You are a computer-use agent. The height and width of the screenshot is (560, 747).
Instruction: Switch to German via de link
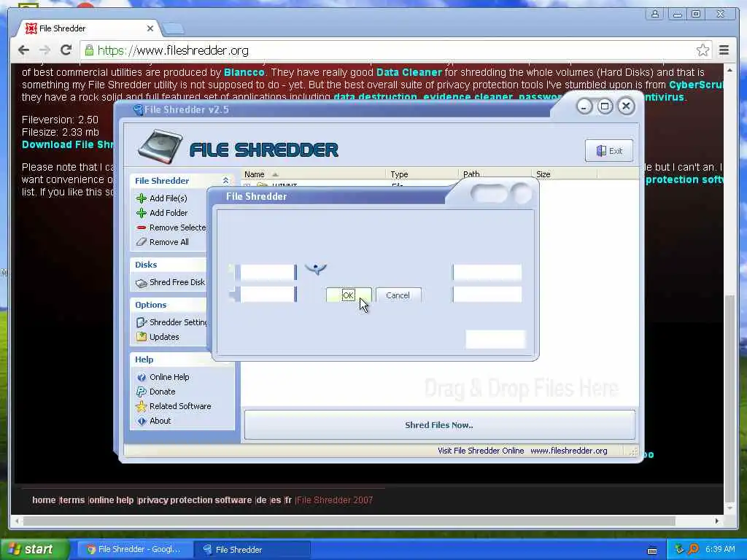[262, 500]
